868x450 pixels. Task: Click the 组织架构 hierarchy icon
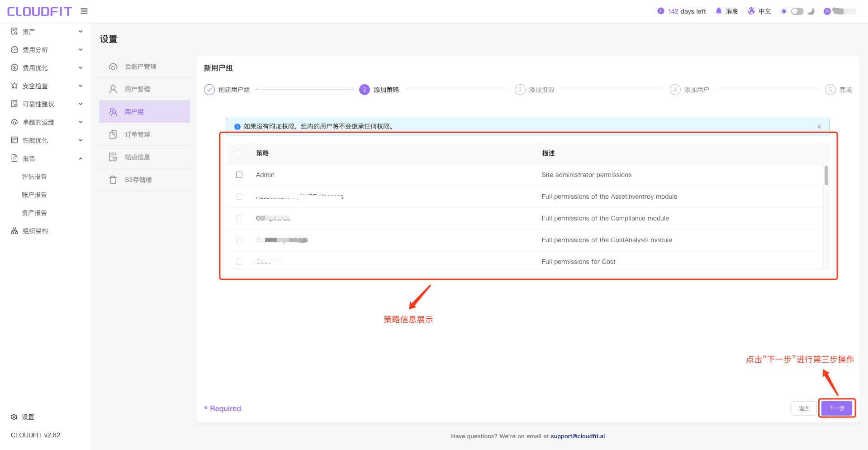click(14, 230)
